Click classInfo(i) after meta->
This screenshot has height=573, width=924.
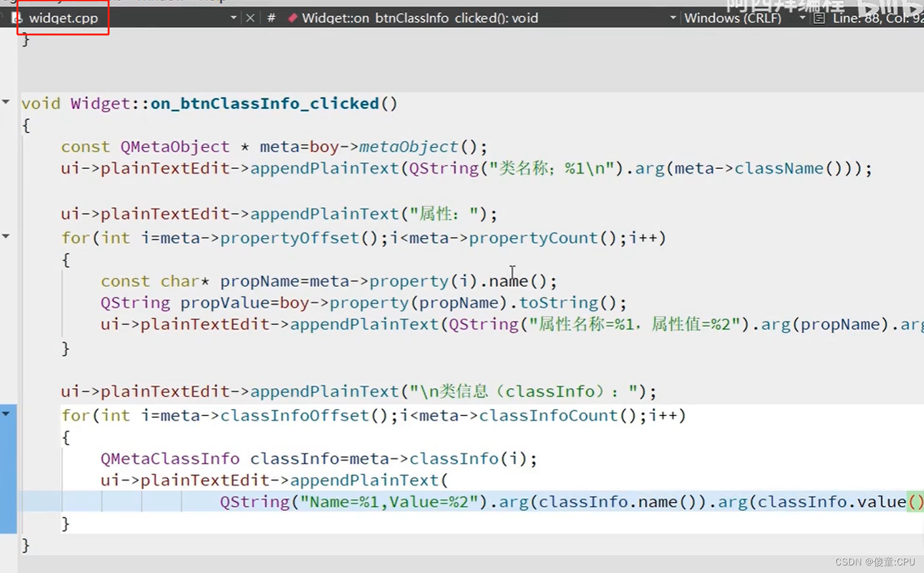[469, 458]
